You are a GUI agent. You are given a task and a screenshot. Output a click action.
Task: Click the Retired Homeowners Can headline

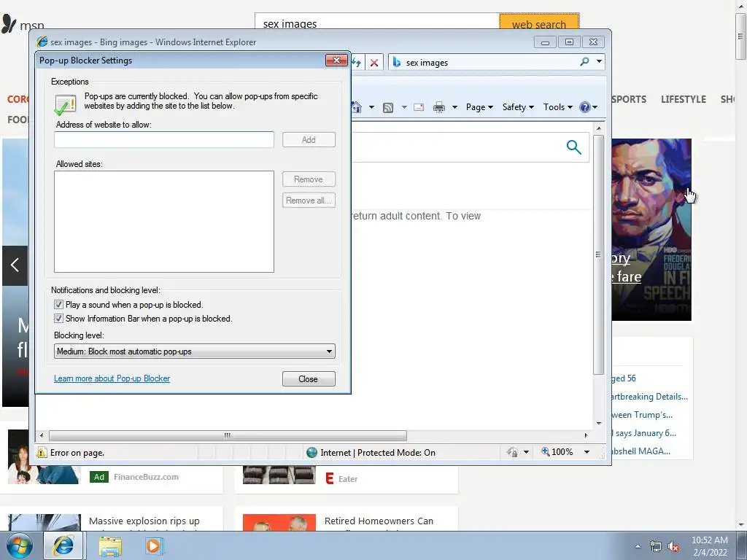click(x=379, y=521)
